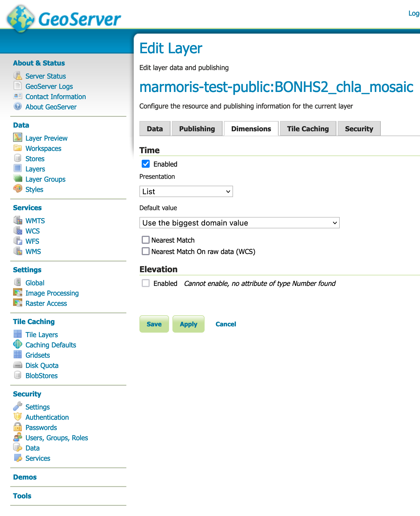Click the Data security key icon
The width and height of the screenshot is (420, 516).
(18, 448)
